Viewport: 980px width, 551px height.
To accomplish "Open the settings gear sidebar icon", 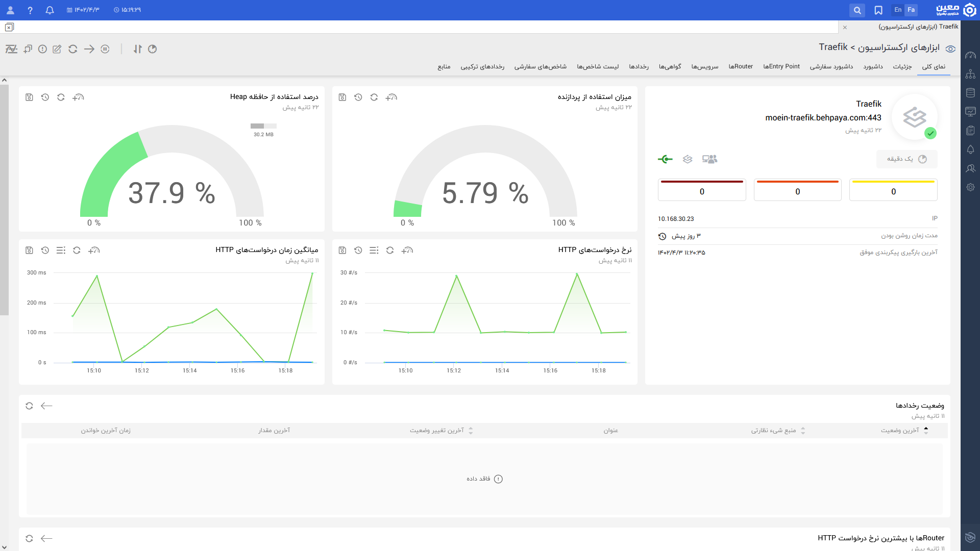I will [x=970, y=187].
